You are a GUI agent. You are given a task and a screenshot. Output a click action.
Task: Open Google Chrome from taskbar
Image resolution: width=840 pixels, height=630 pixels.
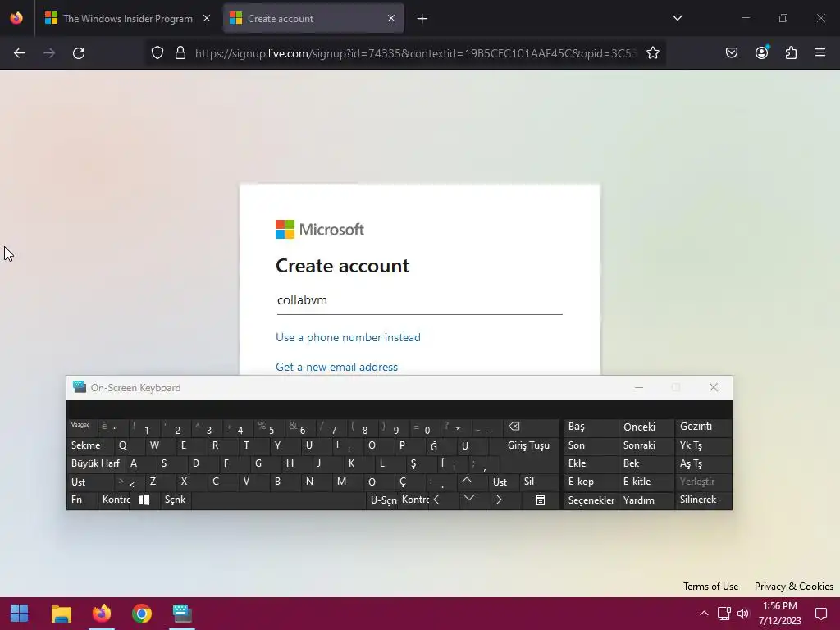[141, 614]
